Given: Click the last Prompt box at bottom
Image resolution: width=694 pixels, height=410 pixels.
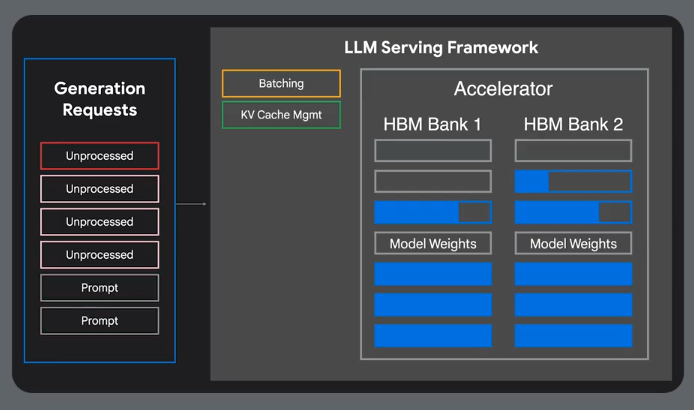Looking at the screenshot, I should (x=100, y=321).
